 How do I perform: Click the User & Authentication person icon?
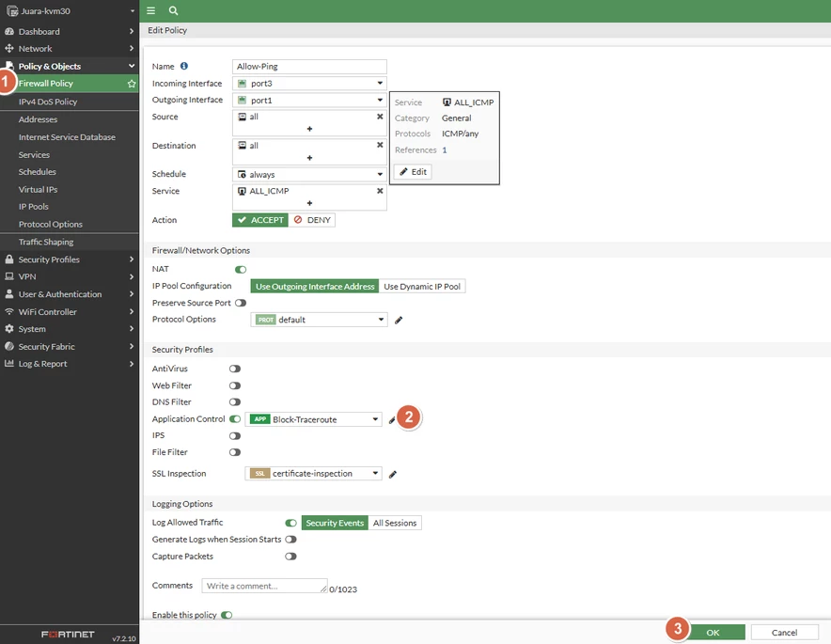click(x=9, y=293)
